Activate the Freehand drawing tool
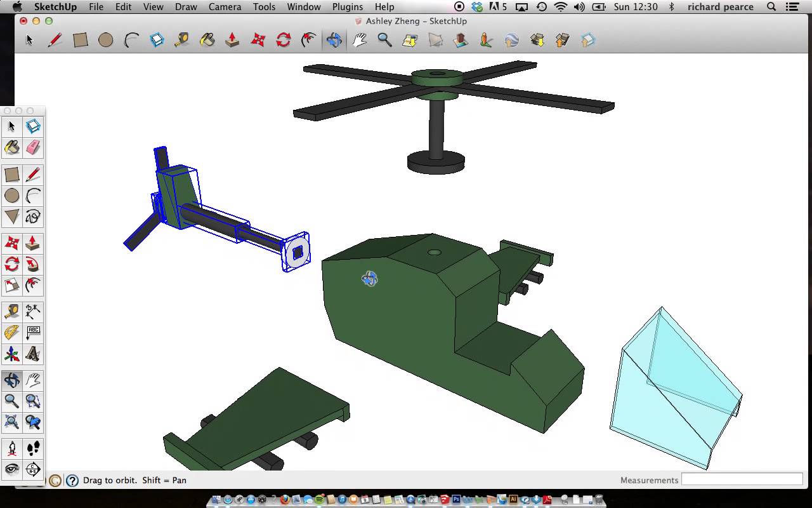The height and width of the screenshot is (508, 812). coord(33,217)
